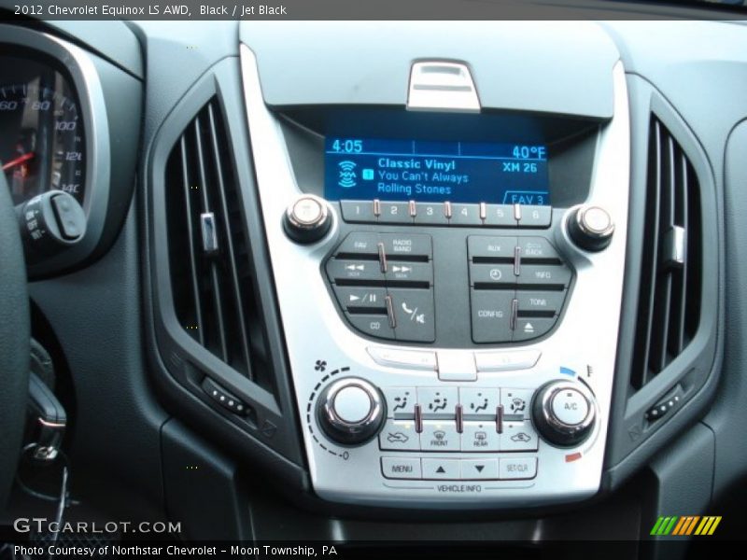The image size is (747, 560).
Task: Tap the RADIO BAND button
Action: [403, 246]
